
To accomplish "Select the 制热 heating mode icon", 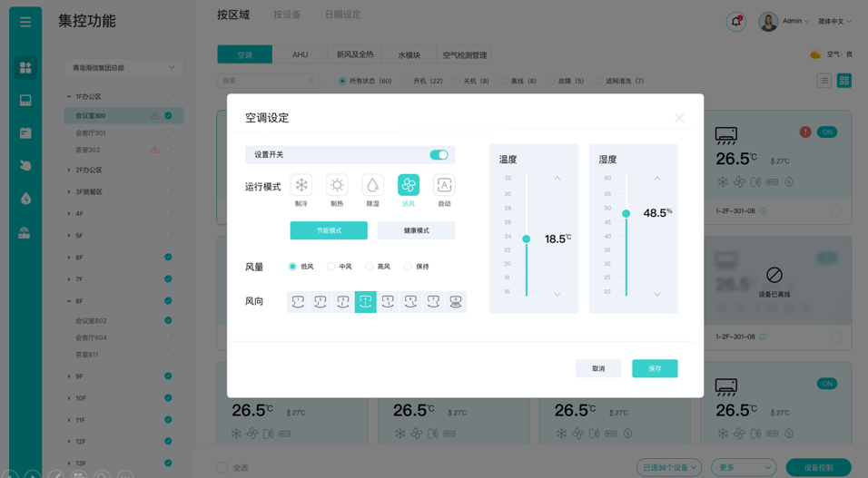I will click(x=337, y=185).
